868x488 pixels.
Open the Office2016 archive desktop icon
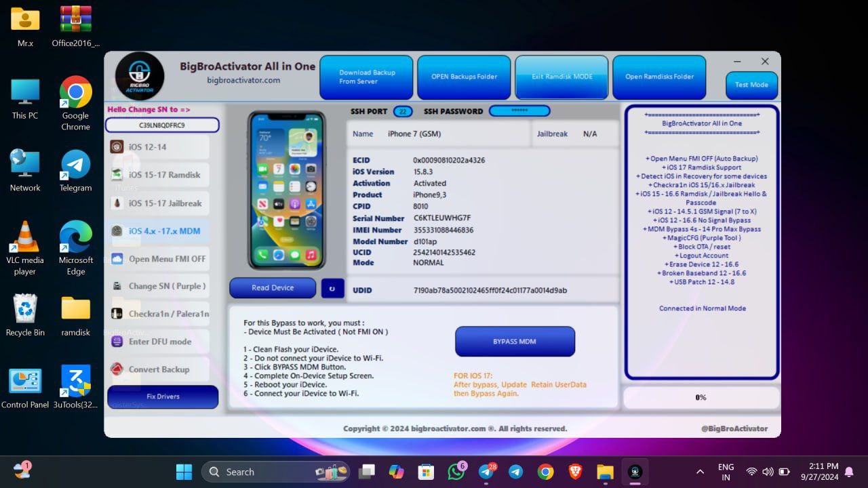(x=76, y=27)
